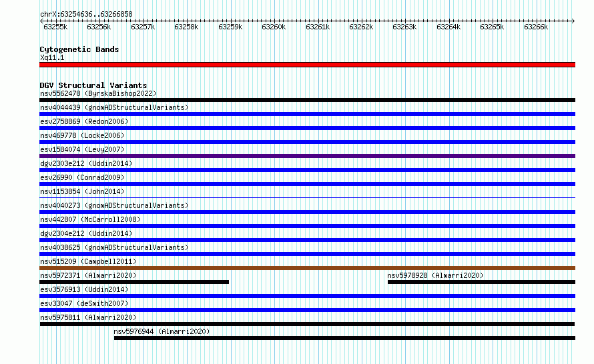This screenshot has height=364, width=594.
Task: Click the nsv442807 blue bar
Action: click(307, 226)
